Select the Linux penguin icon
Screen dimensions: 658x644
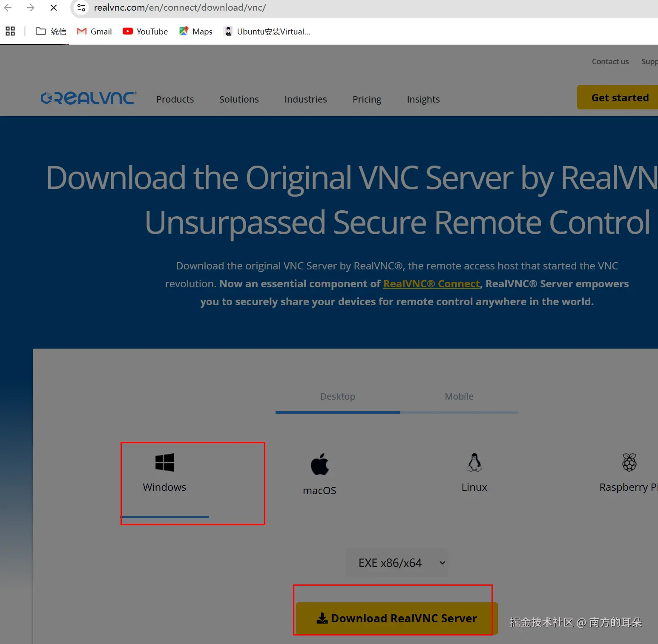pyautogui.click(x=474, y=462)
